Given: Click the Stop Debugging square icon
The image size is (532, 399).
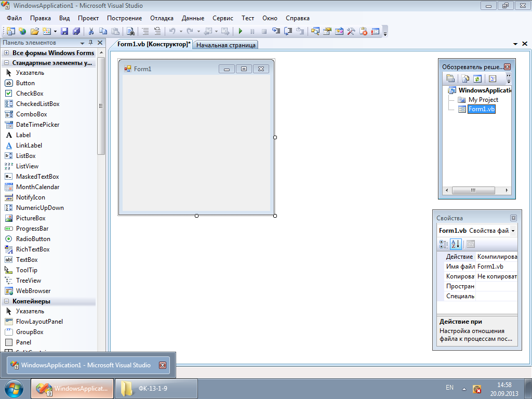Looking at the screenshot, I should pos(264,31).
